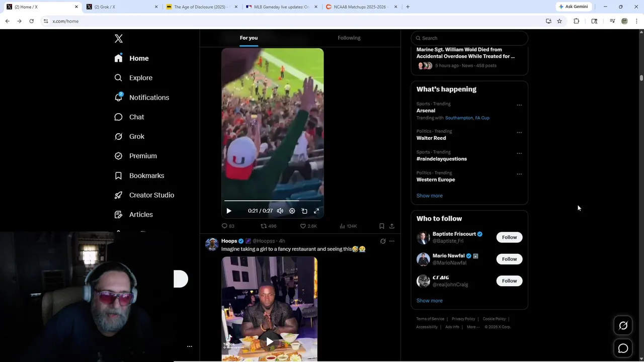The image size is (644, 362).
Task: Open Articles in the sidebar
Action: (x=134, y=214)
